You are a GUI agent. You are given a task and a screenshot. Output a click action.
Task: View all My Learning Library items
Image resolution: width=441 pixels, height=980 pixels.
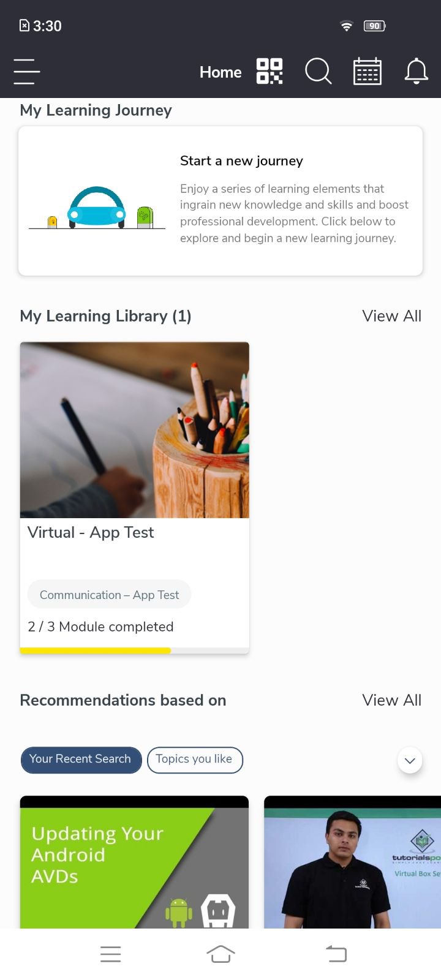(x=391, y=316)
